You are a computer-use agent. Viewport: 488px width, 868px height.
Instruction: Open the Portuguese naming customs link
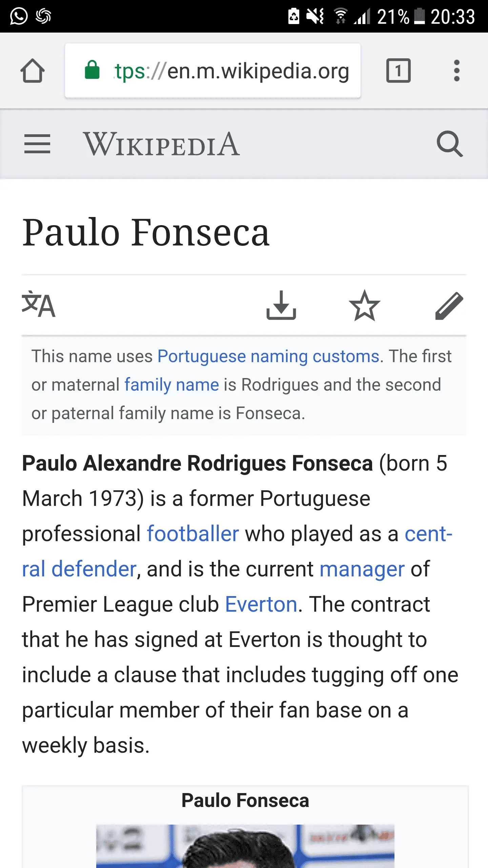(268, 356)
